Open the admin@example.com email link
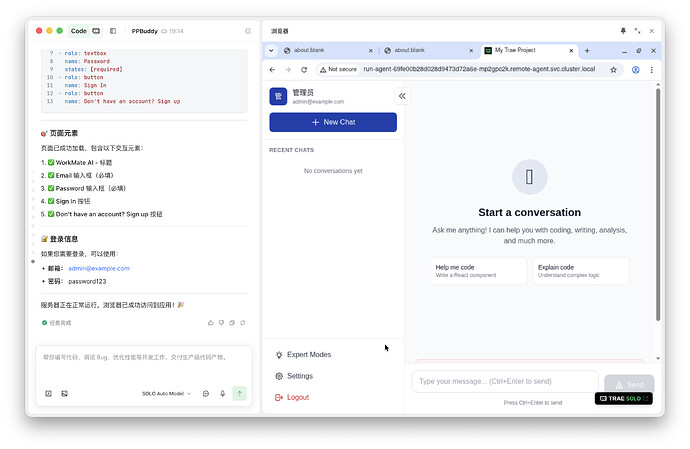The height and width of the screenshot is (449, 690). 99,269
